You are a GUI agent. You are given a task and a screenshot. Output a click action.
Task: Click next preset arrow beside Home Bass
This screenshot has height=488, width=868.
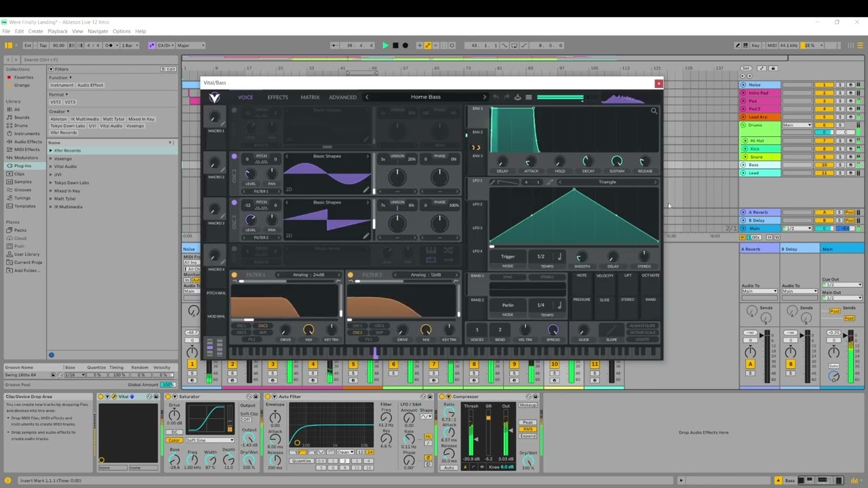click(484, 97)
